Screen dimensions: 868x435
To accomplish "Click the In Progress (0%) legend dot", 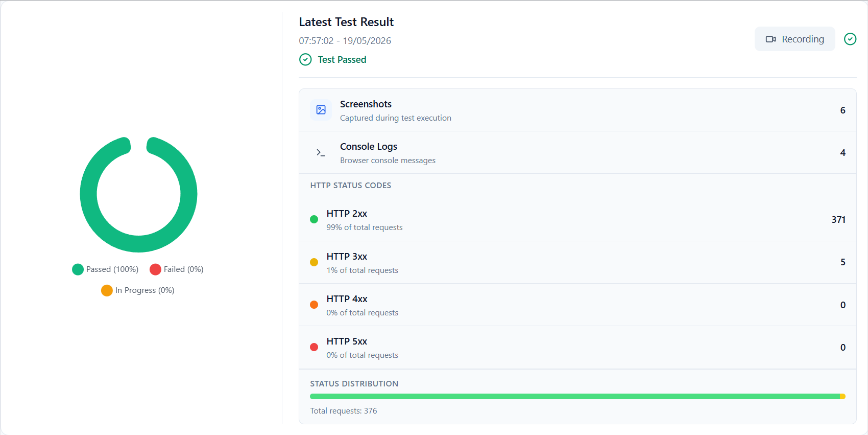I will coord(107,290).
